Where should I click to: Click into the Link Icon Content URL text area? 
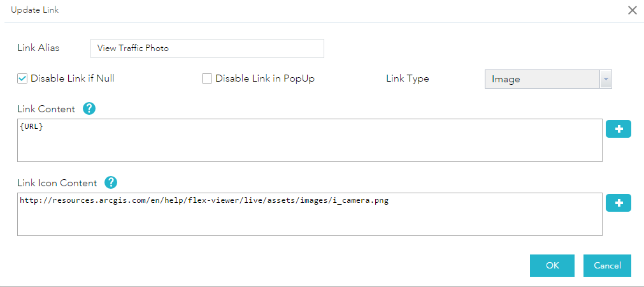(310, 214)
